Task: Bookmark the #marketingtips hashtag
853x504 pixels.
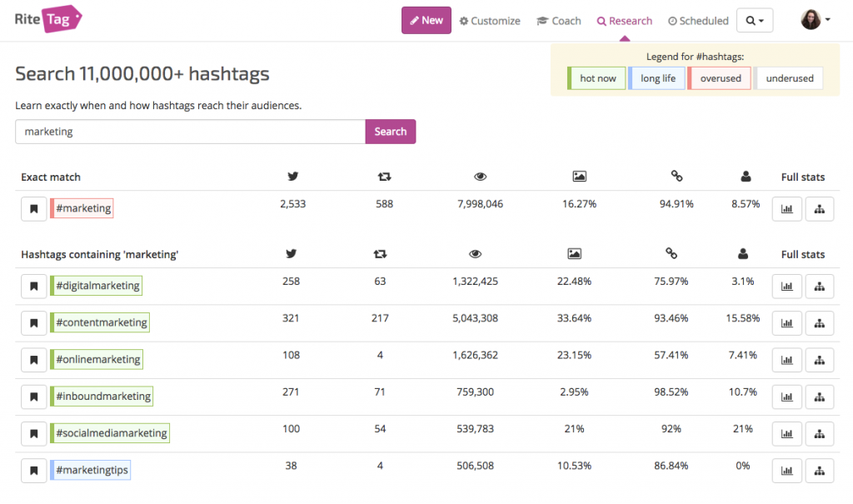Action: tap(33, 471)
